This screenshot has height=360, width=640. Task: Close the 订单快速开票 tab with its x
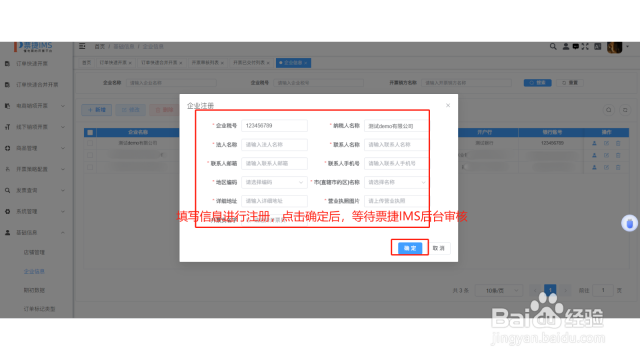click(x=130, y=63)
